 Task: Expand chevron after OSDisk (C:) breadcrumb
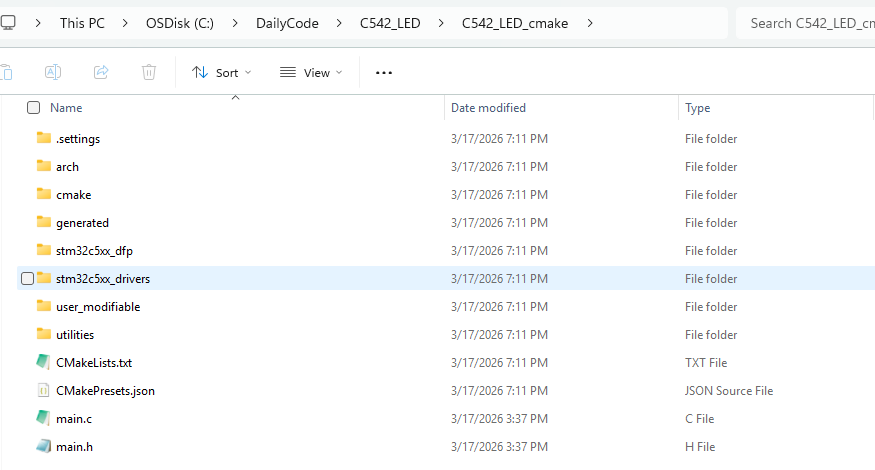[x=235, y=23]
